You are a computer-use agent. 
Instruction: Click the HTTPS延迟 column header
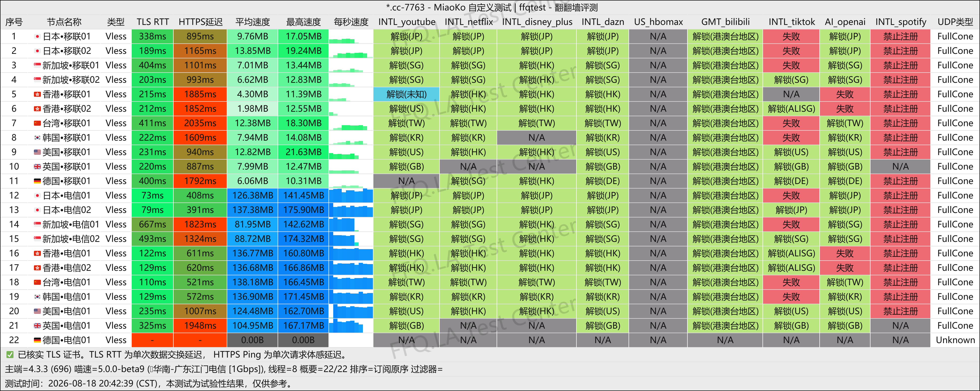(201, 22)
